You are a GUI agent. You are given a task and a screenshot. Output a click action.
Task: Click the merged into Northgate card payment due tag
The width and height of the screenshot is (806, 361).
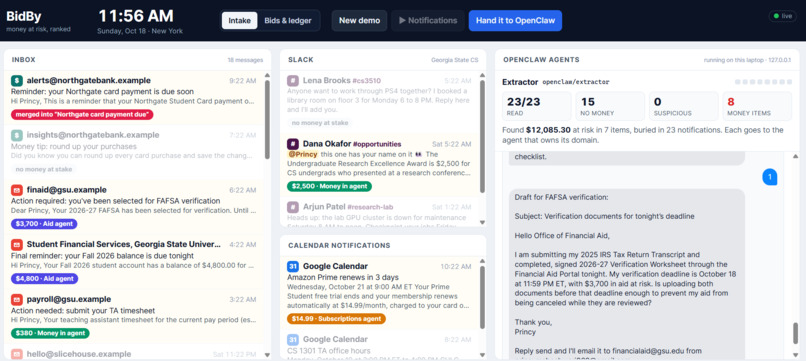pos(82,114)
